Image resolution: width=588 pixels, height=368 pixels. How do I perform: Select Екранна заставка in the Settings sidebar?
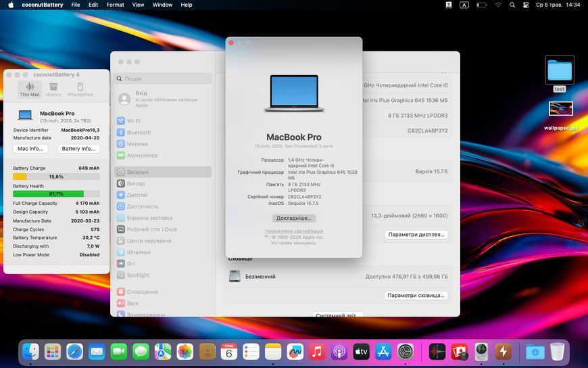pos(163,218)
